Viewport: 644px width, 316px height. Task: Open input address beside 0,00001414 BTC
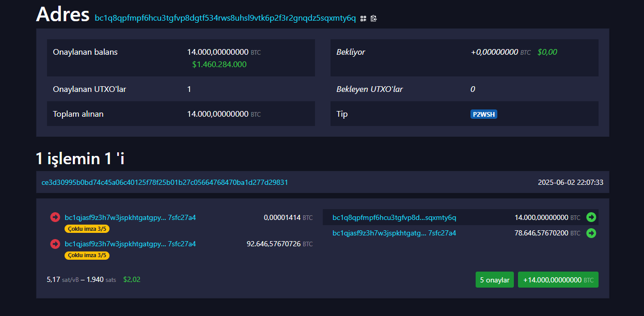tap(130, 217)
